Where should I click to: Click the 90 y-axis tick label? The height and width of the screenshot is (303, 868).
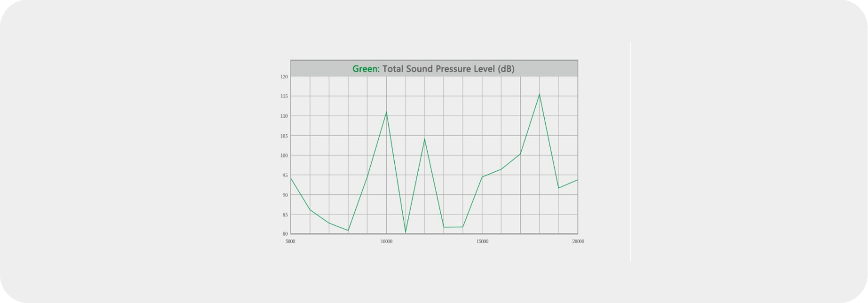pyautogui.click(x=284, y=195)
